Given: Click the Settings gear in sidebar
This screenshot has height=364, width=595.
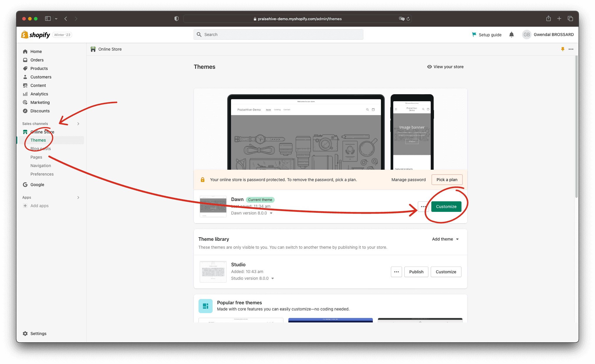Looking at the screenshot, I should (25, 334).
